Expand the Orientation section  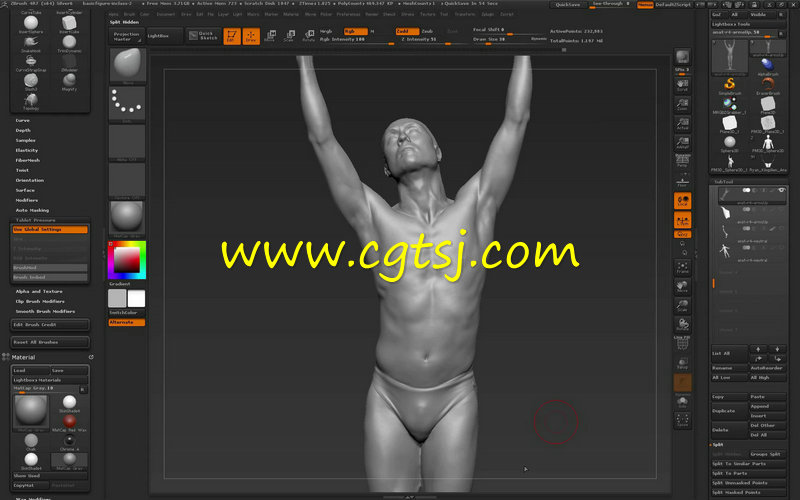pyautogui.click(x=30, y=180)
